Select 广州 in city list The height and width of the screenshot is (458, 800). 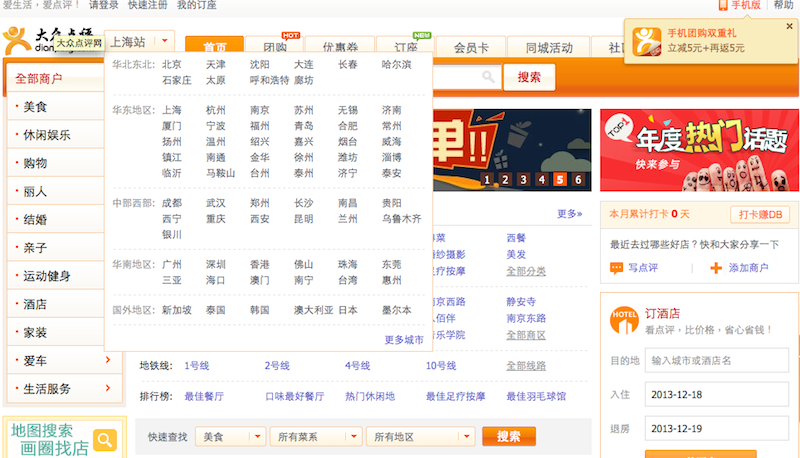171,264
